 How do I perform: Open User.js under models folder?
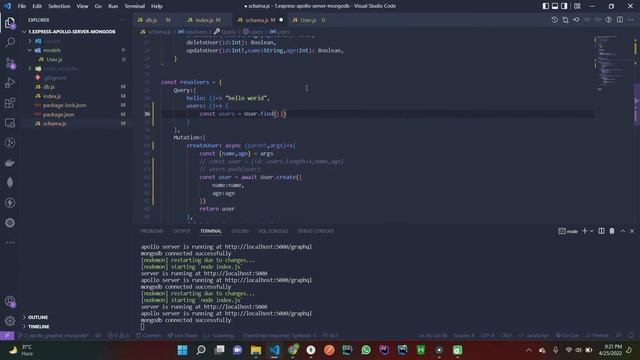tap(76, 60)
